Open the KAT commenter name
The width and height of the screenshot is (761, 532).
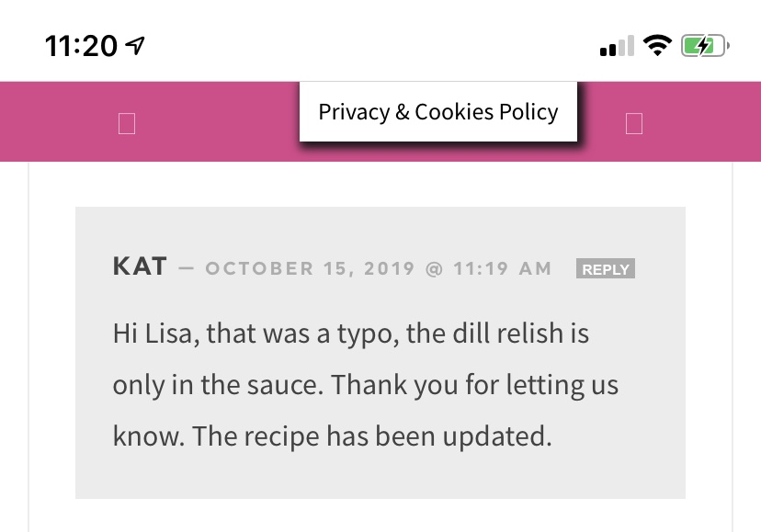140,266
